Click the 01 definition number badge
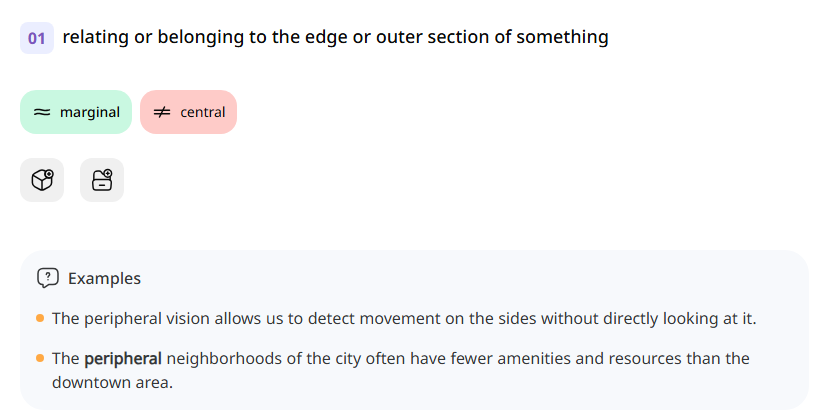The height and width of the screenshot is (418, 830). 37,38
